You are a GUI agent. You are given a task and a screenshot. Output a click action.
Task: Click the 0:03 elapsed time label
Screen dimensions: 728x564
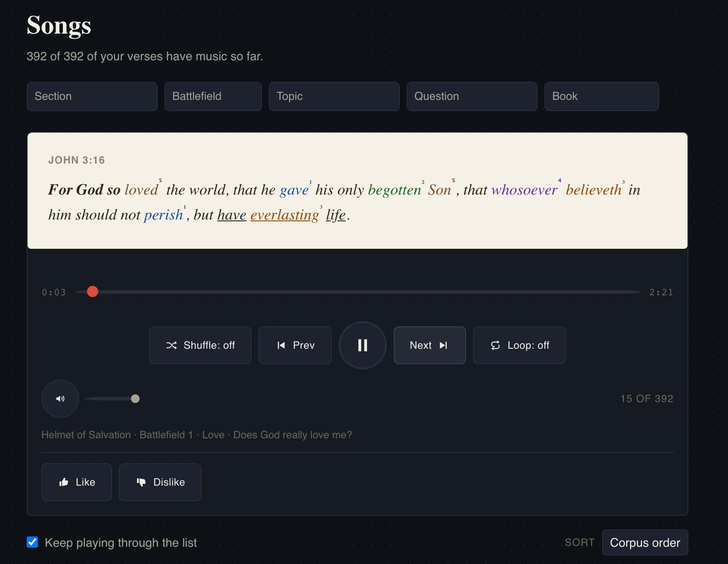54,292
